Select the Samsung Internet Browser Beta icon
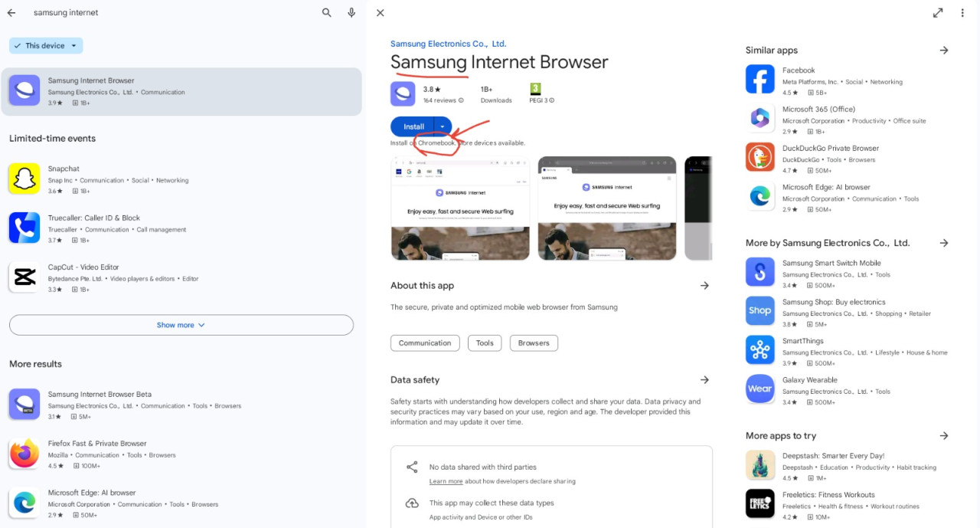The height and width of the screenshot is (528, 980). [x=24, y=404]
